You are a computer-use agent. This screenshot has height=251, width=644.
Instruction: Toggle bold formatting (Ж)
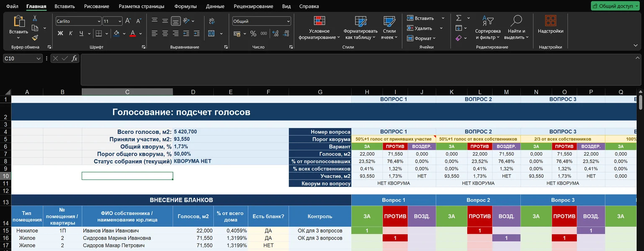click(x=60, y=33)
